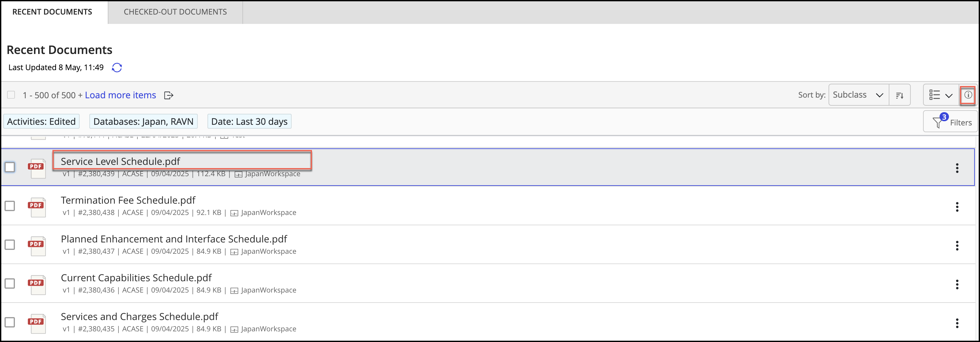
Task: Click the Activities: Edited filter chip
Action: tap(41, 122)
